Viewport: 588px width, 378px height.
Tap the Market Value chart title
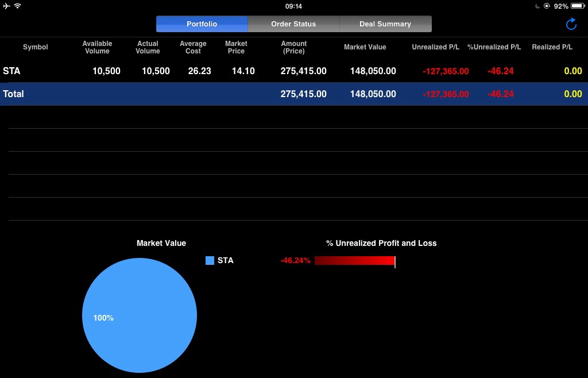161,243
